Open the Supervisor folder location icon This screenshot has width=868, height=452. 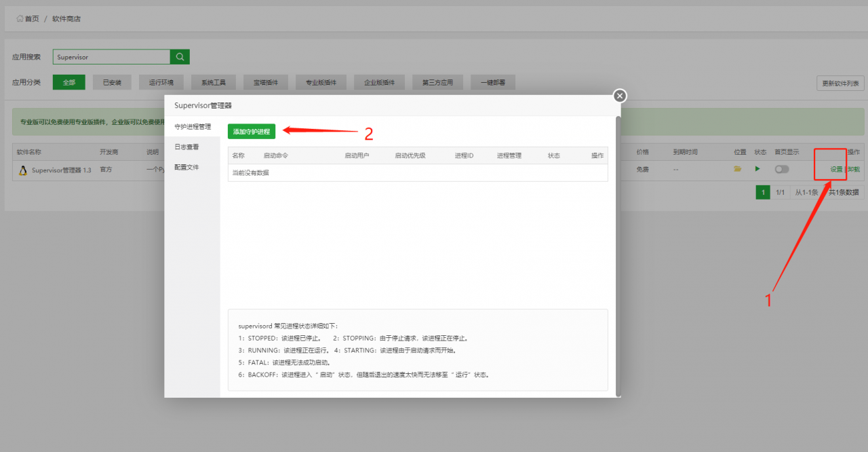(737, 169)
